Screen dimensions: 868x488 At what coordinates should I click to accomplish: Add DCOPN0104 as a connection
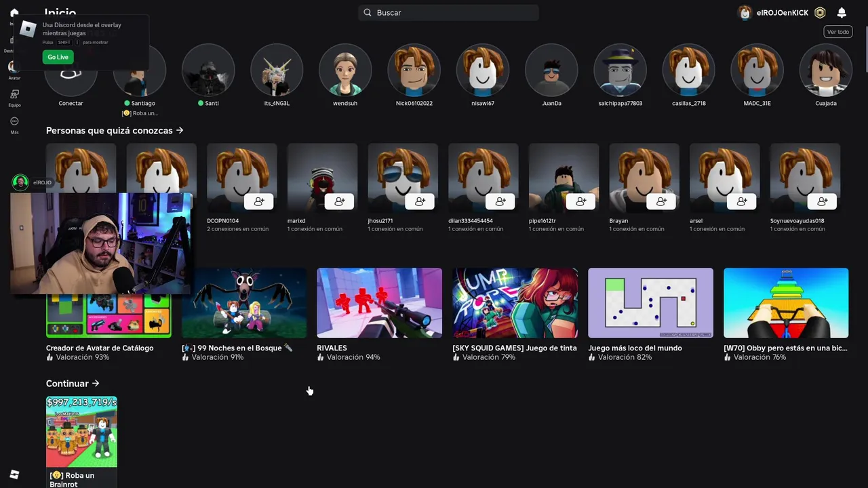[259, 201]
